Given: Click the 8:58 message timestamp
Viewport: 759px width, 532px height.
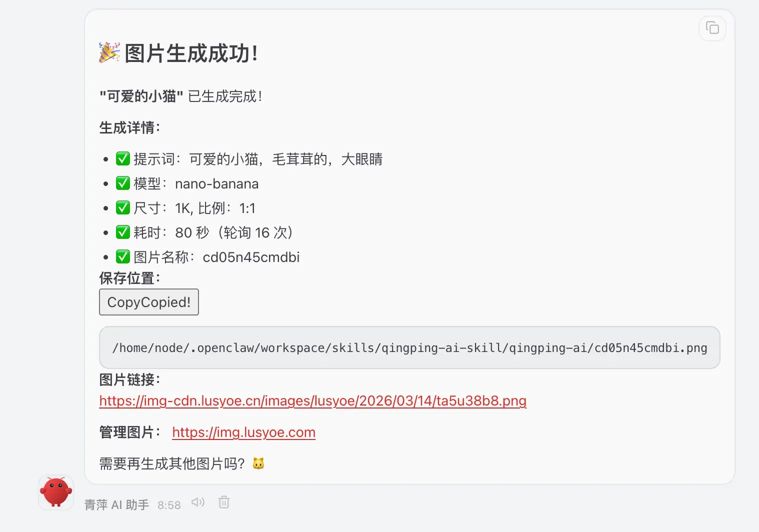Looking at the screenshot, I should coord(169,505).
